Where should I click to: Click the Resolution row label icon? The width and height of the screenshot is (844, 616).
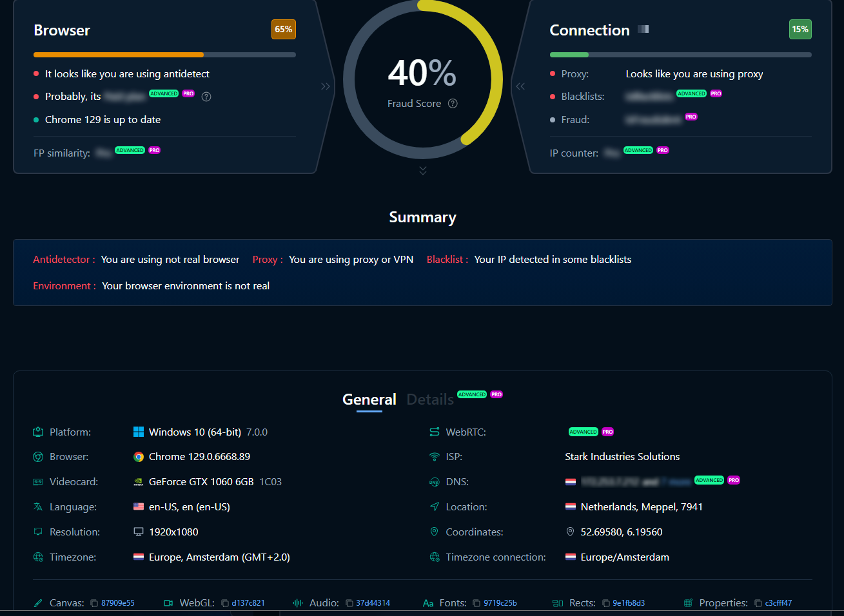(38, 532)
